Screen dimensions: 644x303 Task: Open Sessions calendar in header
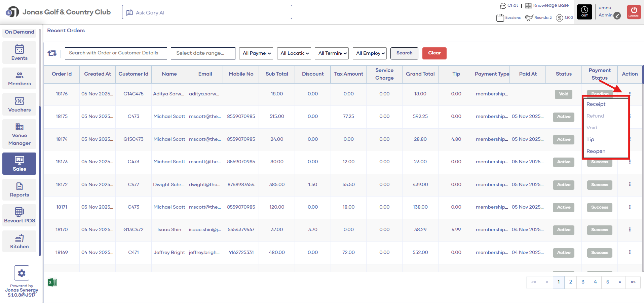click(x=508, y=17)
